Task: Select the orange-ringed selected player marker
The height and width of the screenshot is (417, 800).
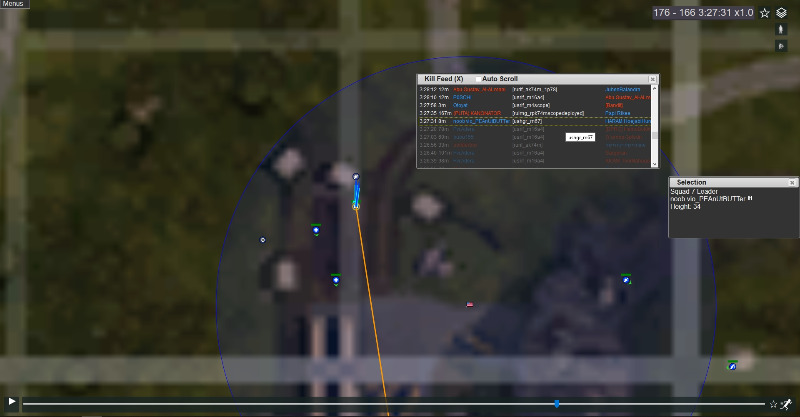Action: click(356, 206)
